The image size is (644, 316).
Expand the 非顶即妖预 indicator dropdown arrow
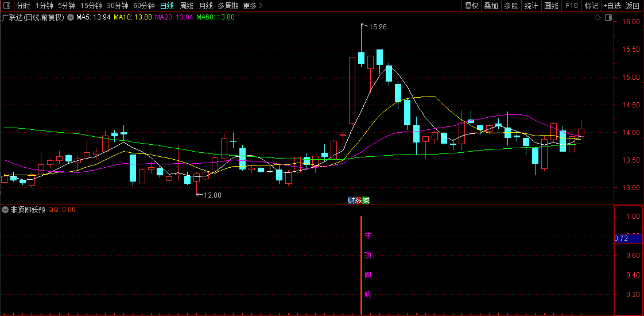pos(6,210)
